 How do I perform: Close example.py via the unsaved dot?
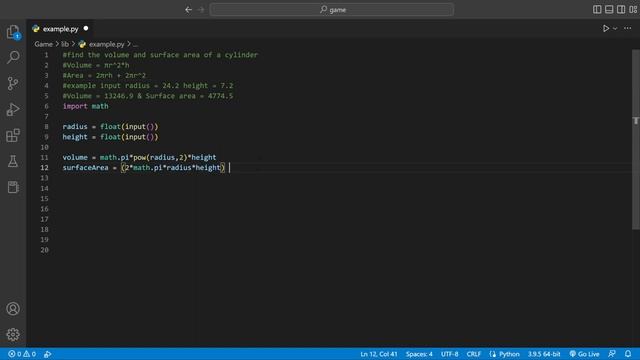click(x=86, y=29)
